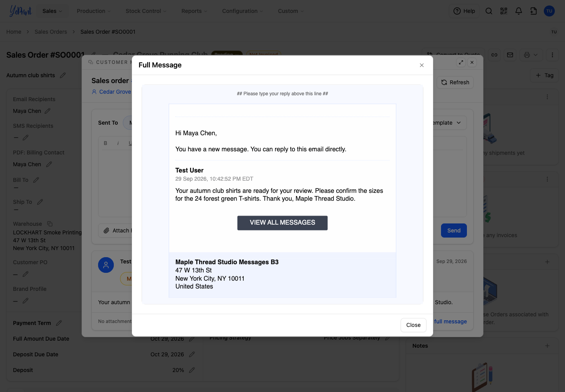Go to Home breadcrumb
Image resolution: width=565 pixels, height=392 pixels.
14,32
